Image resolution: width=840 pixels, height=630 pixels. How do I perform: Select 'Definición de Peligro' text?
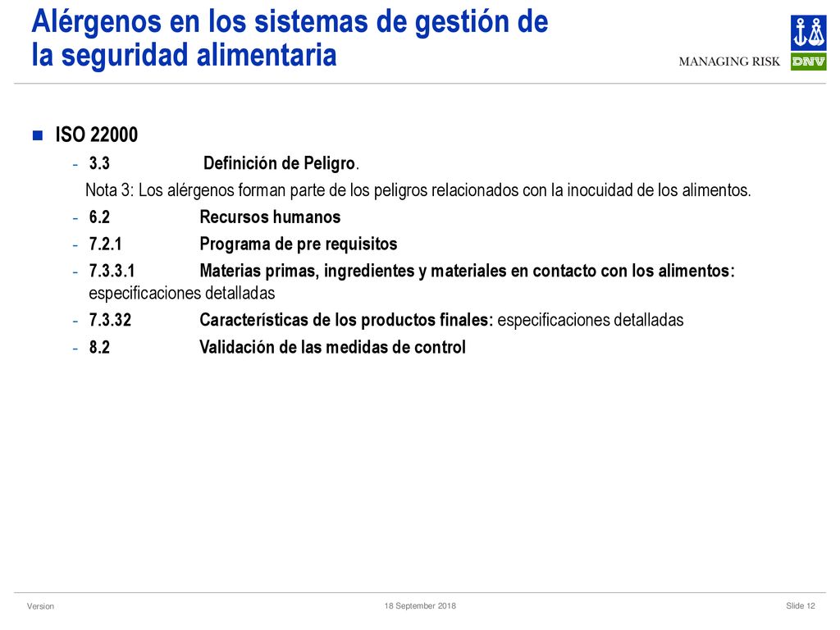[279, 163]
